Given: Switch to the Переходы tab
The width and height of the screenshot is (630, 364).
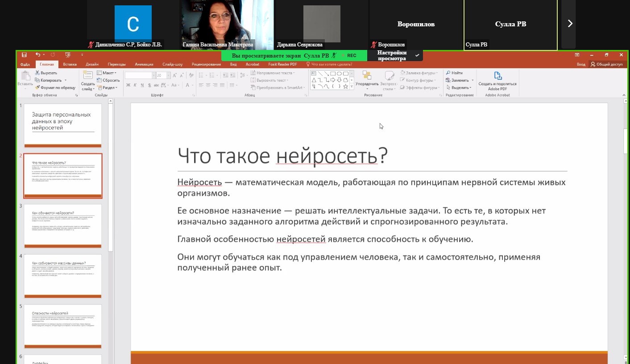Looking at the screenshot, I should coord(117,64).
